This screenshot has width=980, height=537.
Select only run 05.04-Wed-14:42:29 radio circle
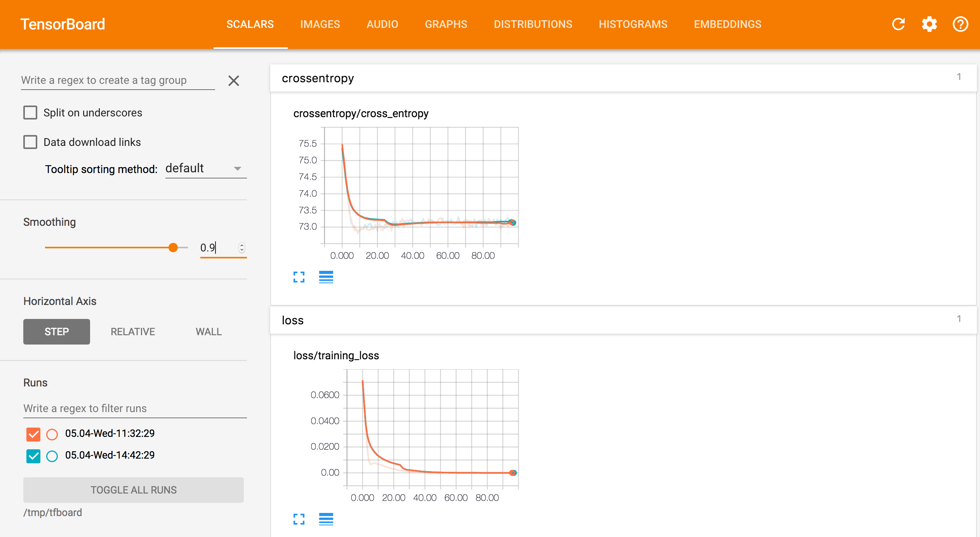pos(52,456)
